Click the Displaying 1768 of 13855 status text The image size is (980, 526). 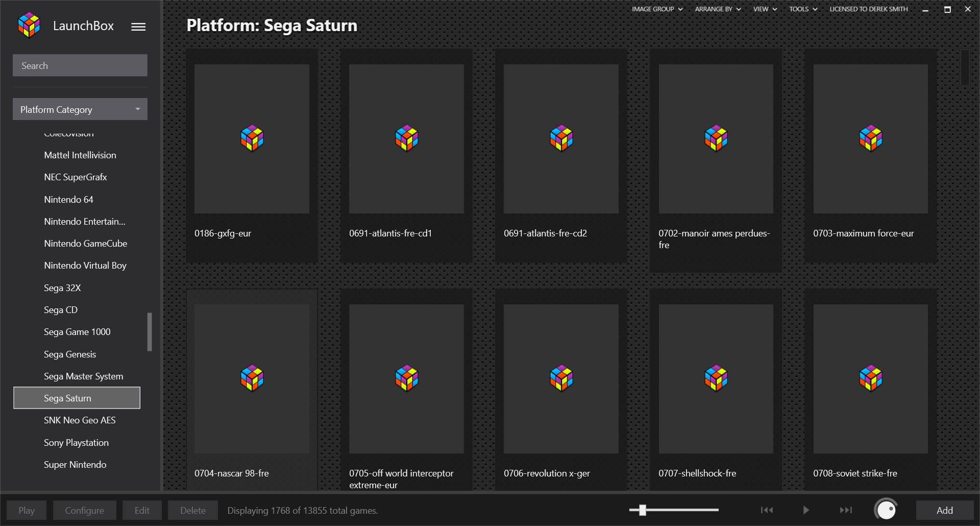(x=303, y=510)
